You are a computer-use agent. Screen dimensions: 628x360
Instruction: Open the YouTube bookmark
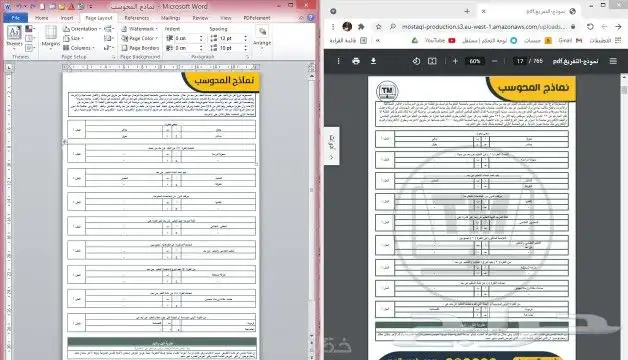[x=440, y=40]
